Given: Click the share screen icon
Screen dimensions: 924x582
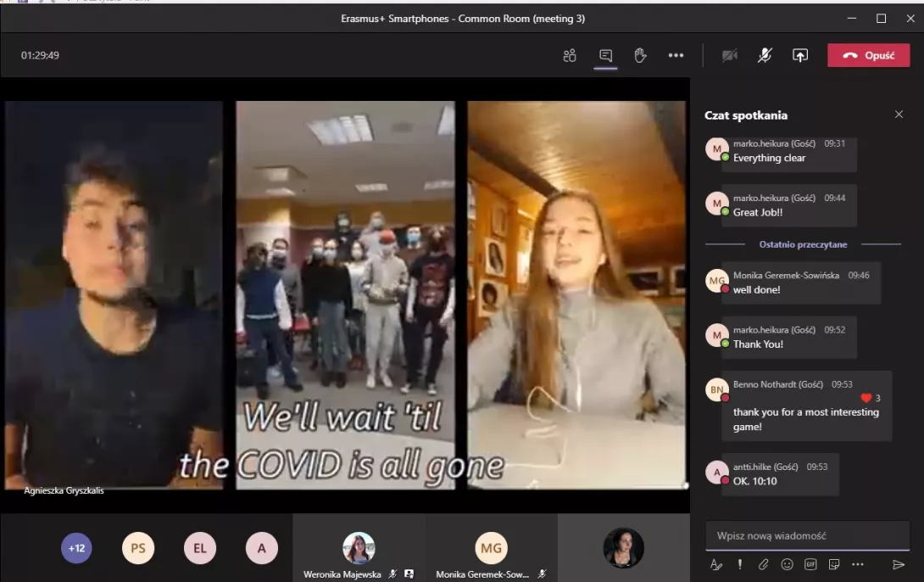Looking at the screenshot, I should click(x=799, y=56).
